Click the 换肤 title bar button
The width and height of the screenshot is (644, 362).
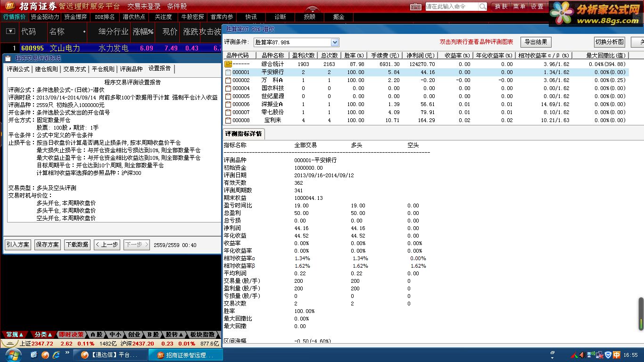(x=501, y=7)
